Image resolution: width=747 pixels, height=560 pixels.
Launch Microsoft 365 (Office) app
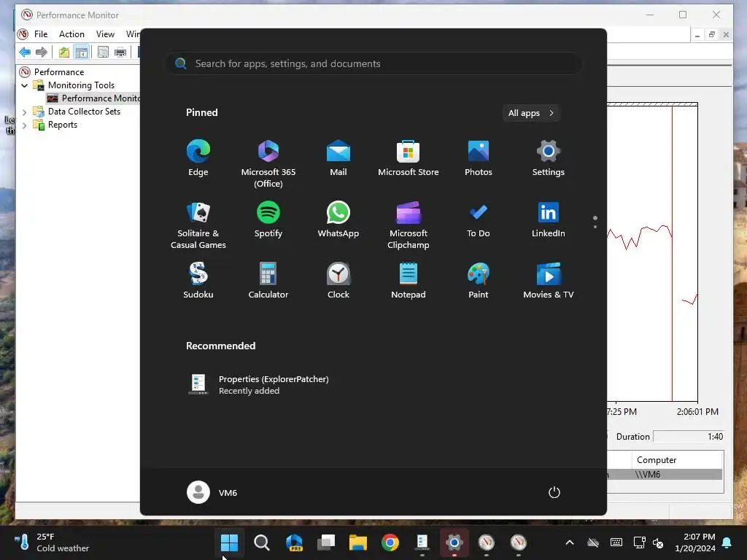click(x=268, y=164)
